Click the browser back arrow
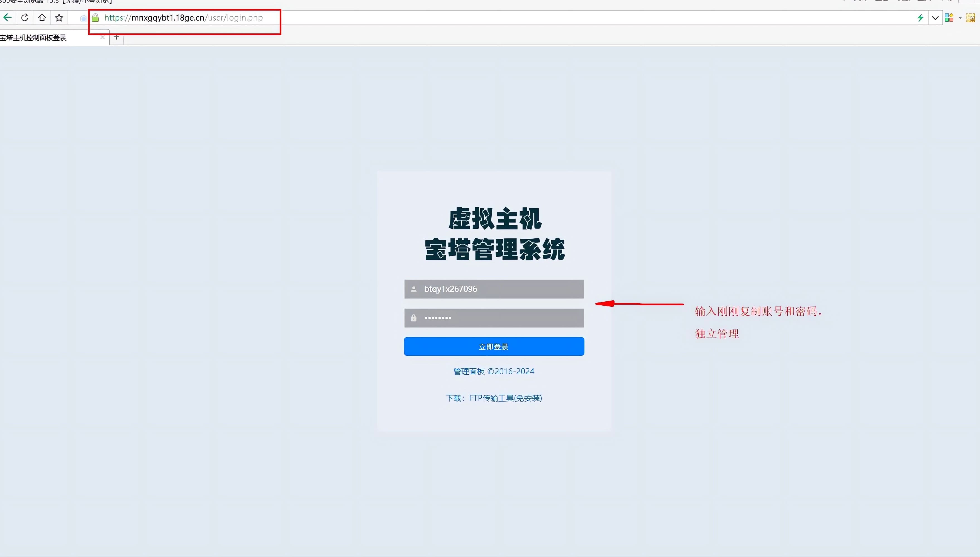 pyautogui.click(x=7, y=18)
